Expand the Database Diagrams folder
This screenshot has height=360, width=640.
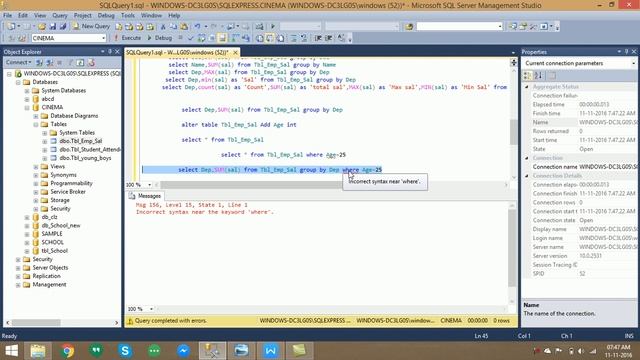coord(36,116)
